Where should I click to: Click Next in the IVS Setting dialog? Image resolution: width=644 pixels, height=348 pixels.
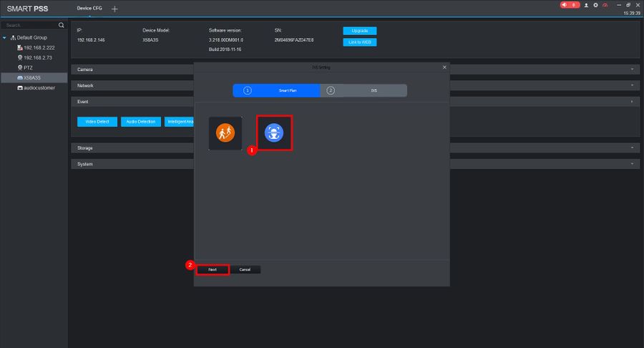(213, 269)
